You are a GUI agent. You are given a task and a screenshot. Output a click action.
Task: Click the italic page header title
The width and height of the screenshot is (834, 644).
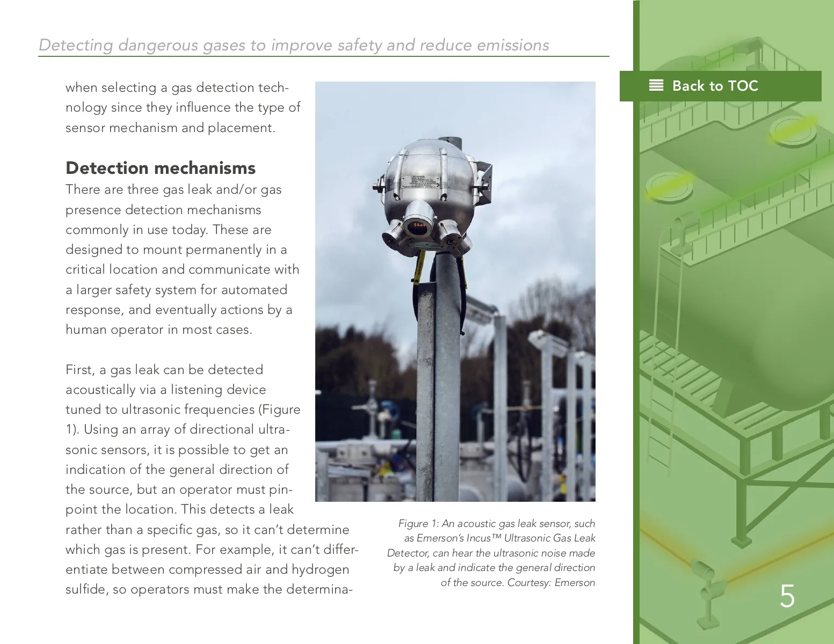[x=294, y=45]
